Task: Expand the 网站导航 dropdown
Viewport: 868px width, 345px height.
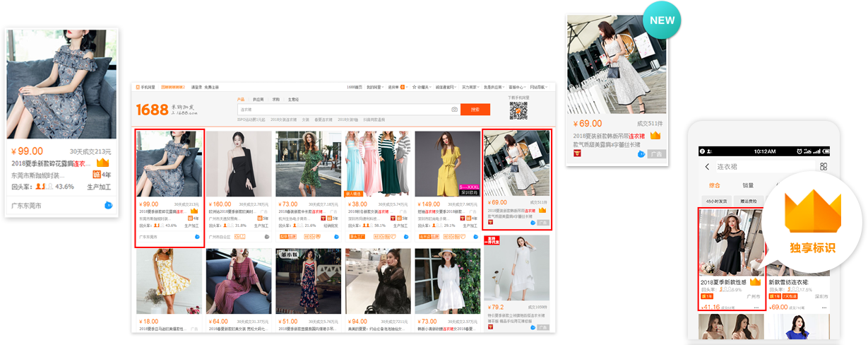Action: 539,87
